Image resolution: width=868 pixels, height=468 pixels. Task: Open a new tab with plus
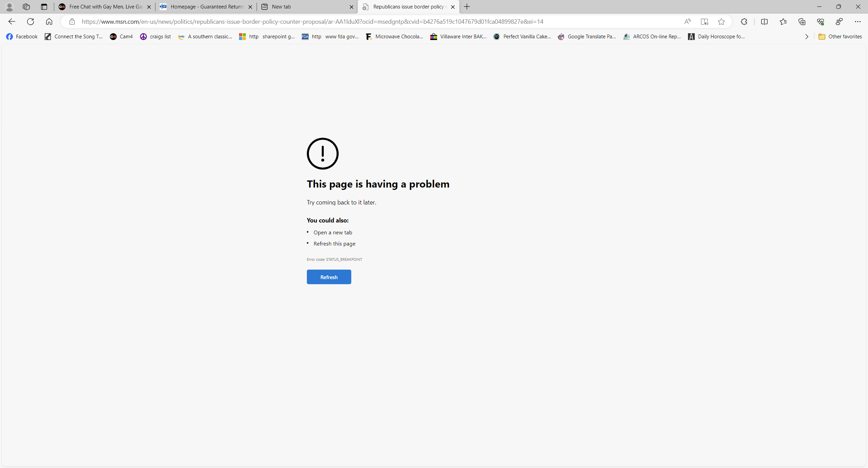(x=467, y=7)
